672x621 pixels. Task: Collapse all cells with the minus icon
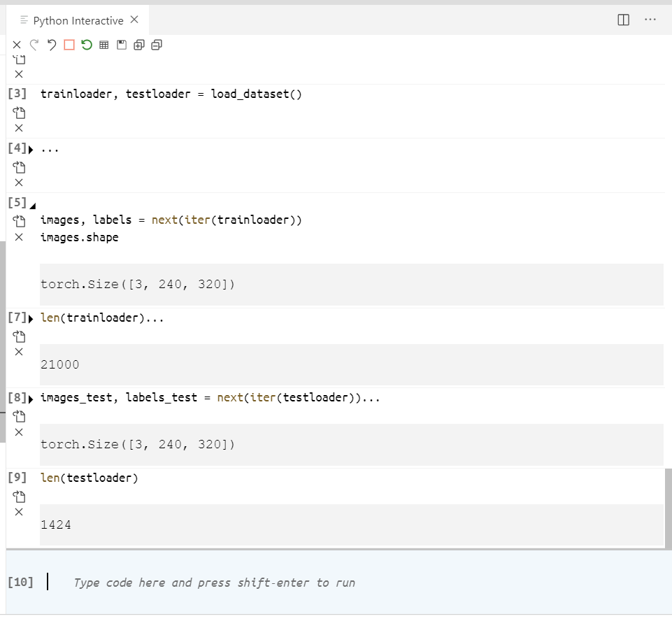coord(157,45)
